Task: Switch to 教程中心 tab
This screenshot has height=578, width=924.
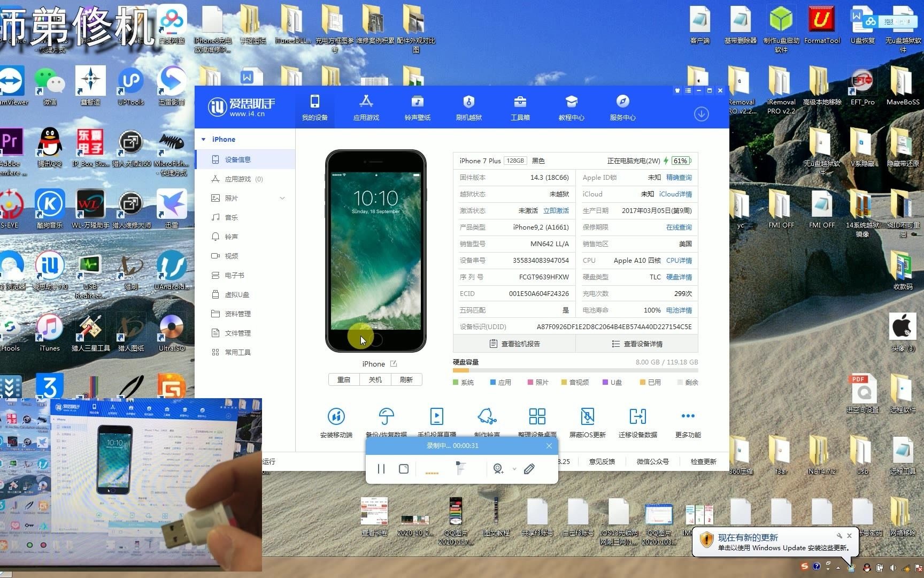Action: click(571, 108)
